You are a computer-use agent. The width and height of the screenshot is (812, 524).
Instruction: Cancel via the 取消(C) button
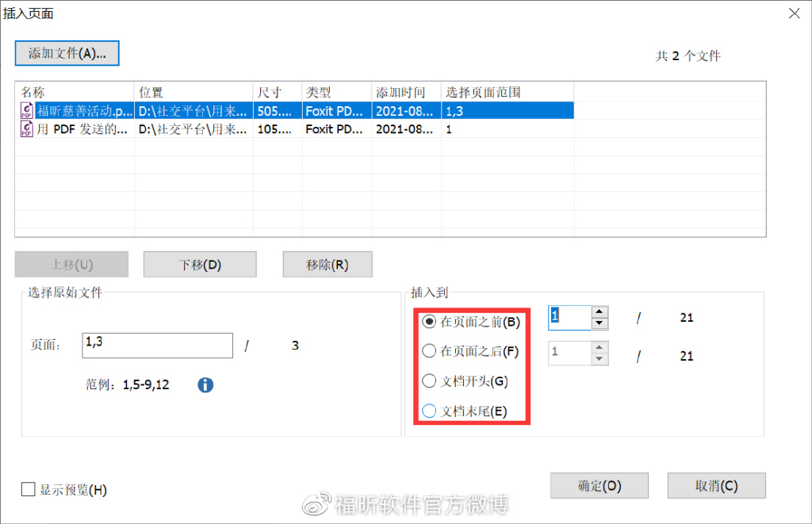[716, 485]
